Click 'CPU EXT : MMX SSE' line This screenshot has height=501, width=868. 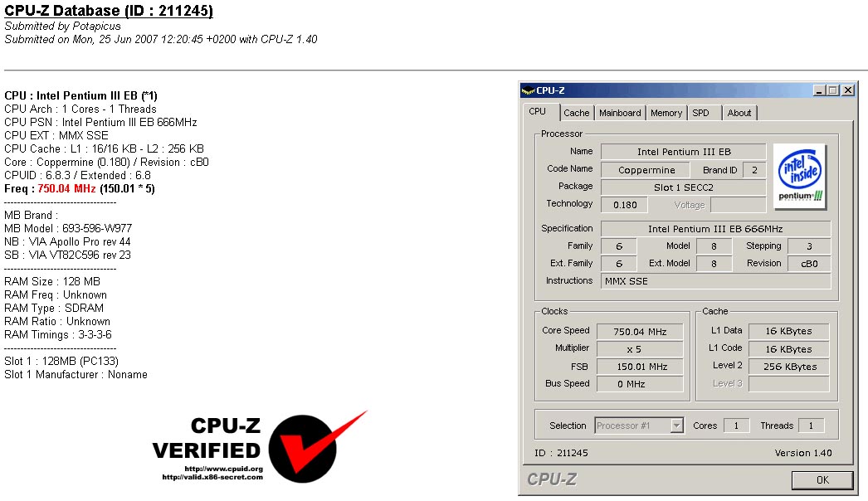[x=56, y=136]
